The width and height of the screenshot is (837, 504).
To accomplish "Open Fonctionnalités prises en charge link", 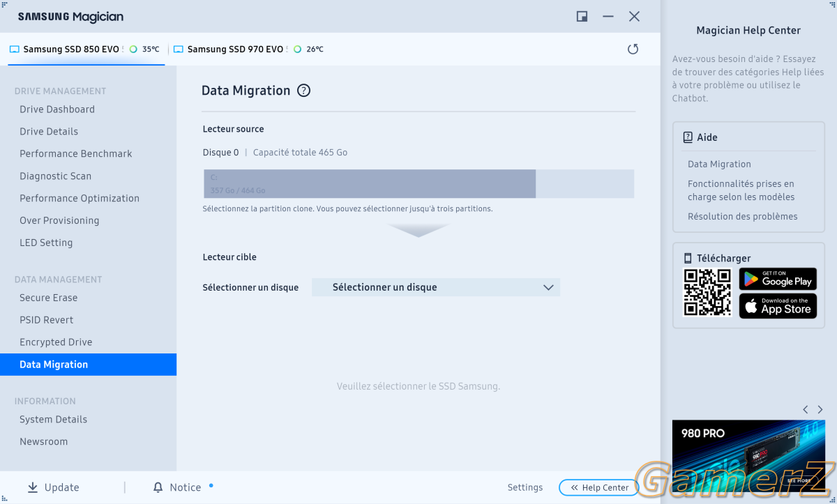I will 741,190.
